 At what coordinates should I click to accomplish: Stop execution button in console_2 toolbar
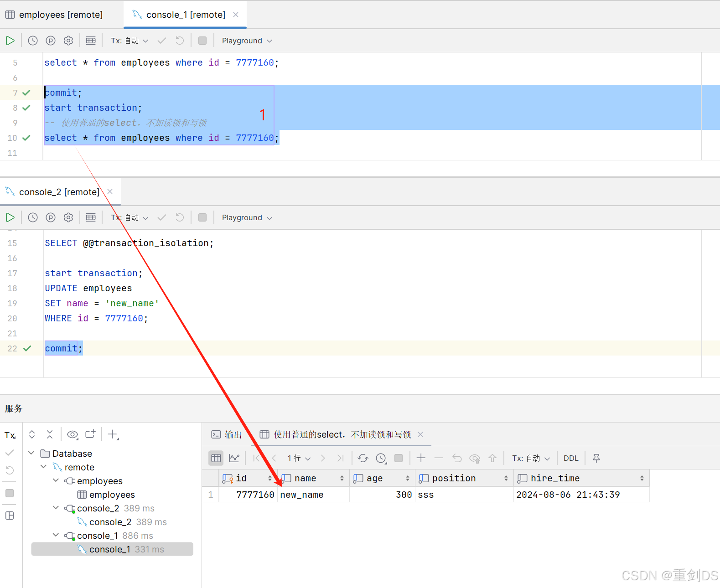[202, 217]
